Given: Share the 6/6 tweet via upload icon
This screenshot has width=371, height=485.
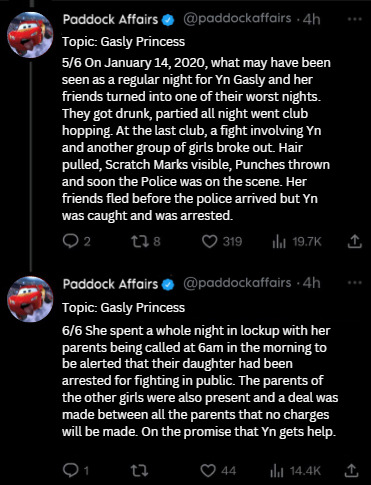Looking at the screenshot, I should 351,470.
